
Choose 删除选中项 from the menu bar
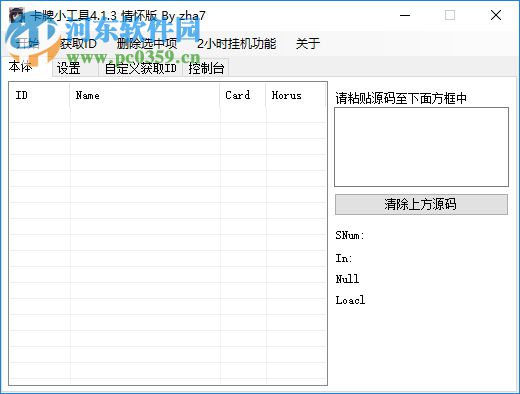[x=147, y=44]
